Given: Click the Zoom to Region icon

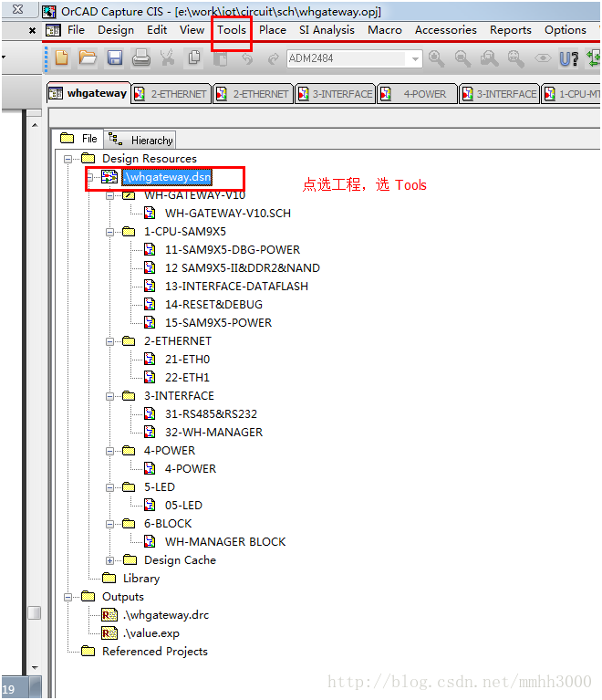Looking at the screenshot, I should tap(489, 58).
